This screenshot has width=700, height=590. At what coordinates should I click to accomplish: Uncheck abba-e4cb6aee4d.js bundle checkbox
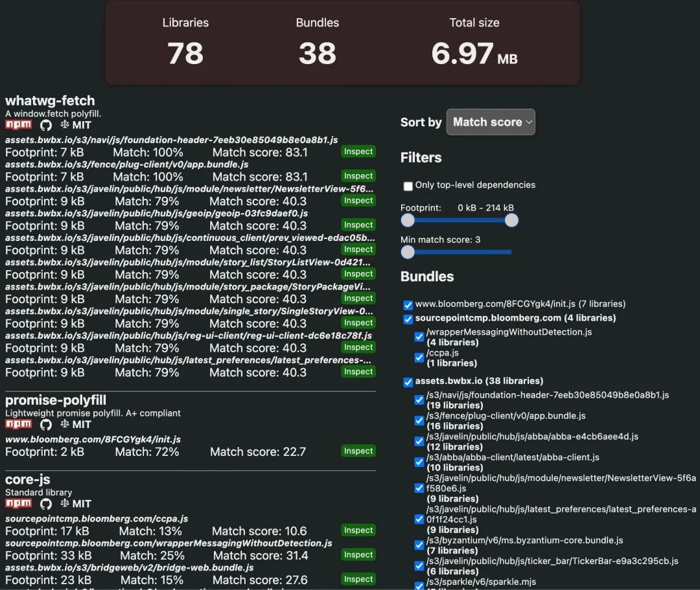(x=419, y=441)
